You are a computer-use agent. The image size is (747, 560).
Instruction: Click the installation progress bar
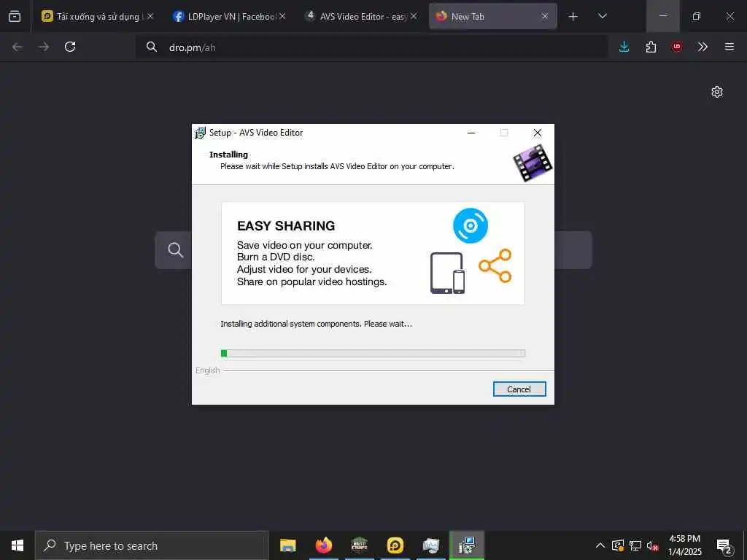pyautogui.click(x=373, y=353)
